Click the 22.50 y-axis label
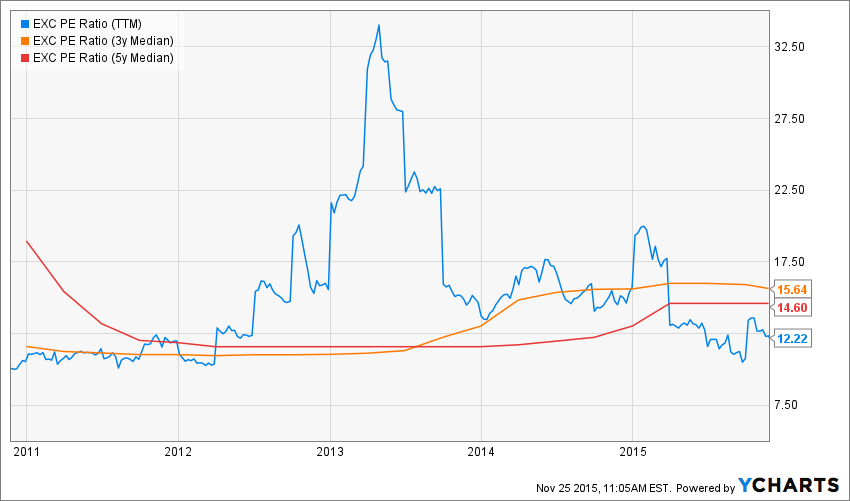Screen dimensions: 850x501 point(789,190)
